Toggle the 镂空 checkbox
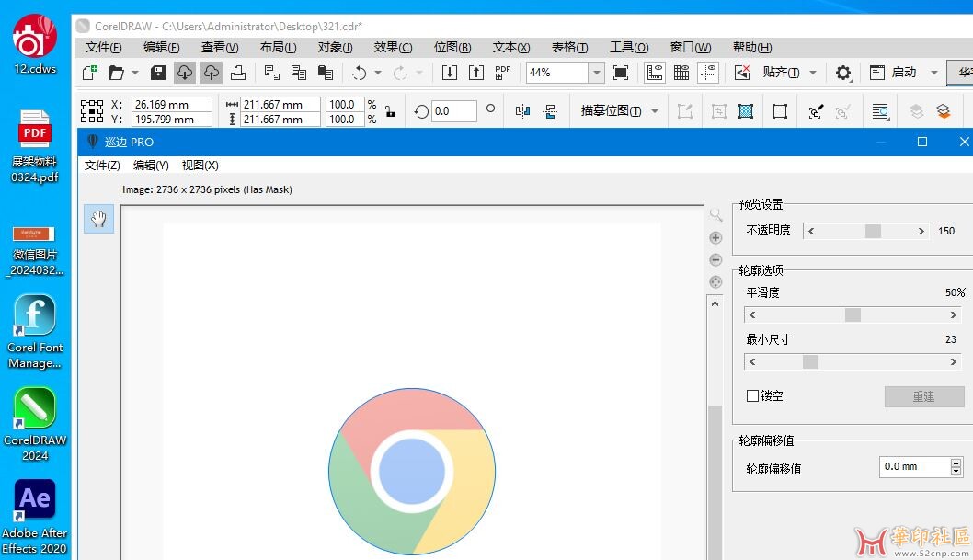This screenshot has height=560, width=973. click(752, 395)
